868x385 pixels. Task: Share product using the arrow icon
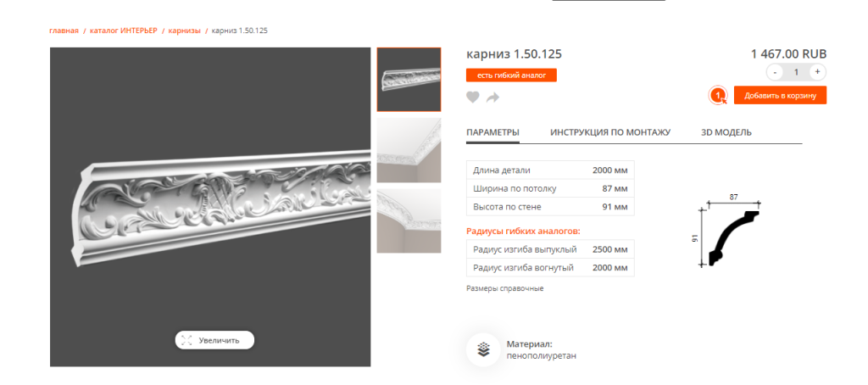[492, 98]
